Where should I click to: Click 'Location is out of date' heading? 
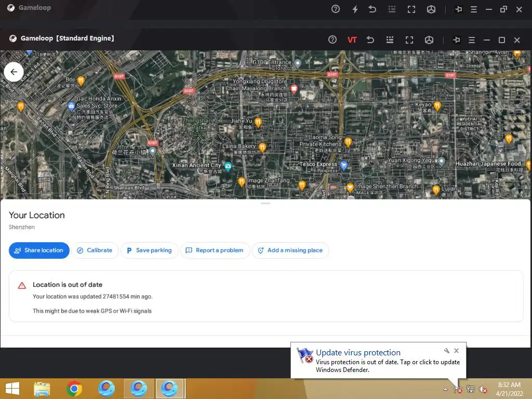click(68, 285)
